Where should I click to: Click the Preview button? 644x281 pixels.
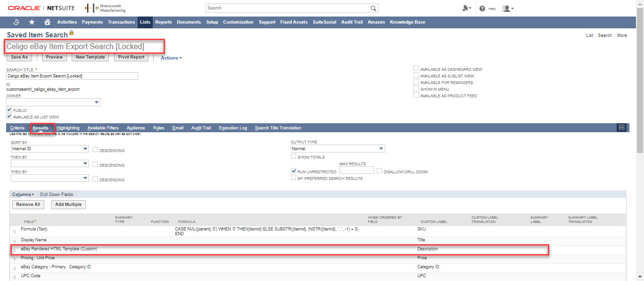pos(54,57)
